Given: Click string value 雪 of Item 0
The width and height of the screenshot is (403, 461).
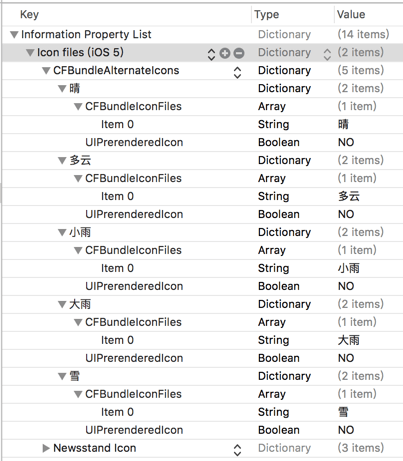Looking at the screenshot, I should point(343,412).
